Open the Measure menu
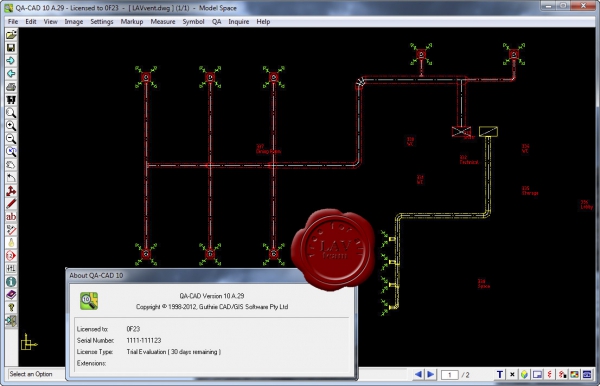This screenshot has height=386, width=600. point(163,22)
